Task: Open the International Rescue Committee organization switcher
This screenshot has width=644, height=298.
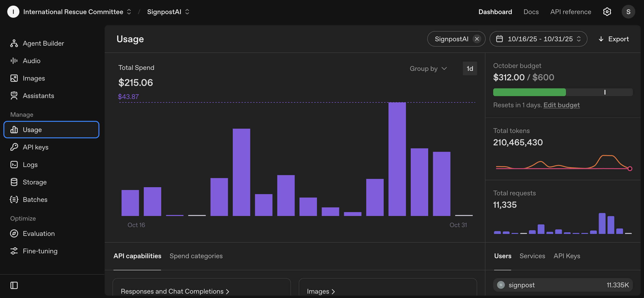Action: click(x=73, y=12)
